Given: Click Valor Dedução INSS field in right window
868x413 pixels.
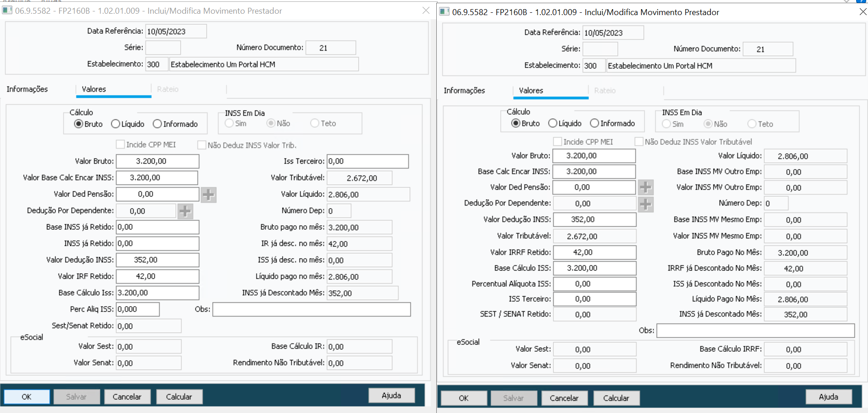Looking at the screenshot, I should click(x=595, y=220).
